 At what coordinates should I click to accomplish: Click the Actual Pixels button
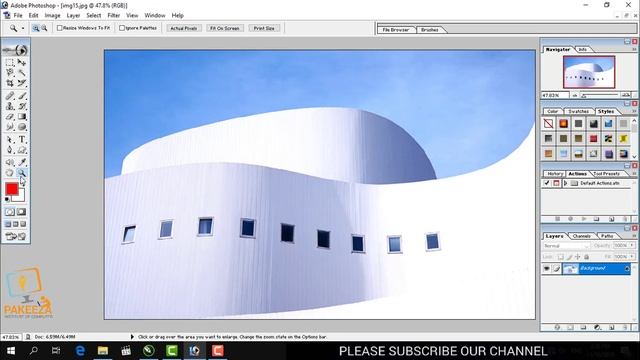(x=184, y=28)
